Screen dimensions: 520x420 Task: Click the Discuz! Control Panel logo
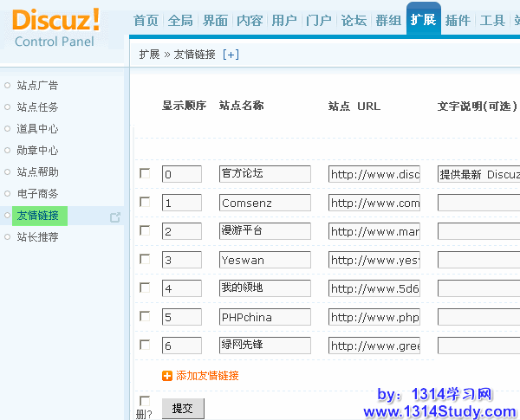tap(56, 26)
